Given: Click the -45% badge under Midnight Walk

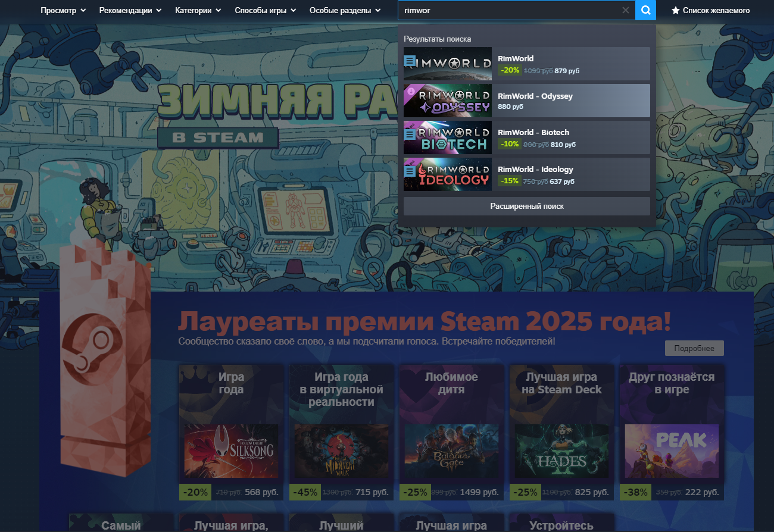Looking at the screenshot, I should pos(304,492).
